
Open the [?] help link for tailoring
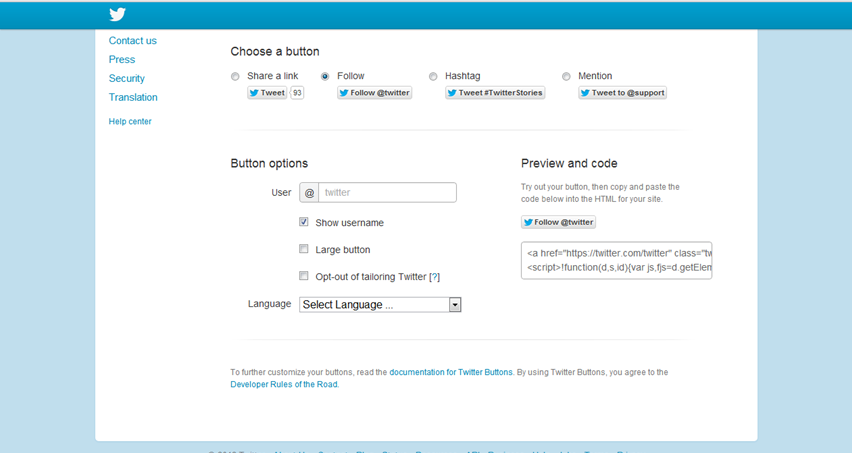(x=434, y=277)
